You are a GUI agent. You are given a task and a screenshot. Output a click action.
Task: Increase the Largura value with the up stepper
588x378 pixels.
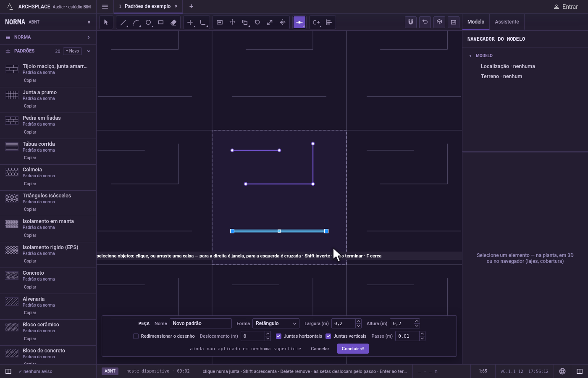pos(358,321)
